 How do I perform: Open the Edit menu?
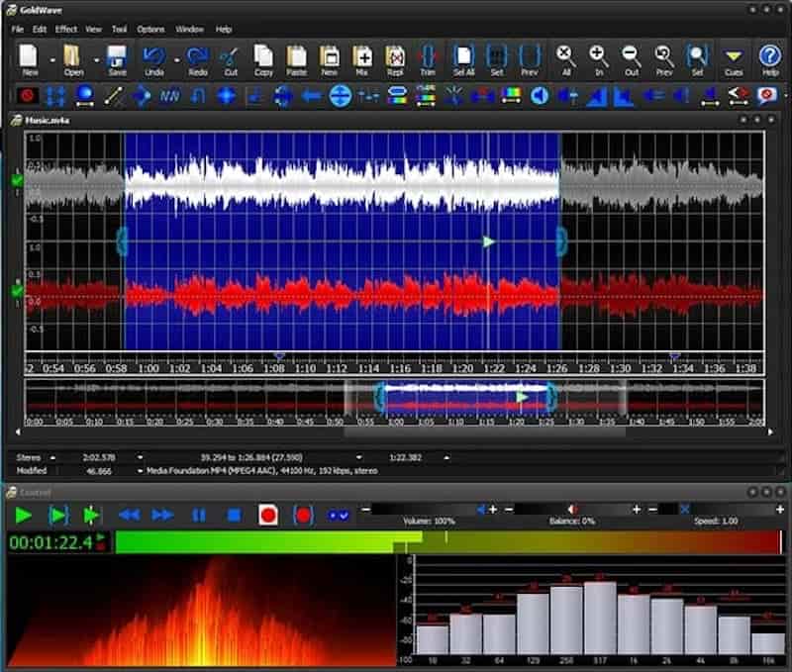coord(40,30)
